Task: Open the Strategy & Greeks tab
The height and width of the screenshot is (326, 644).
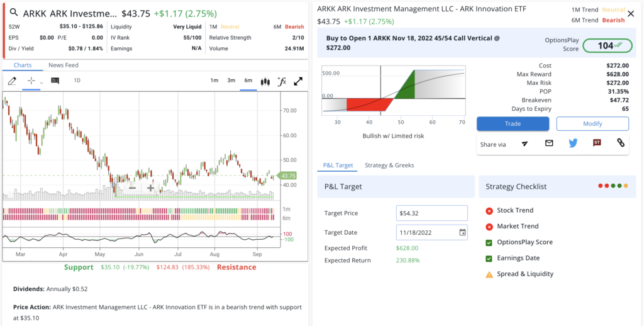Action: pyautogui.click(x=389, y=166)
